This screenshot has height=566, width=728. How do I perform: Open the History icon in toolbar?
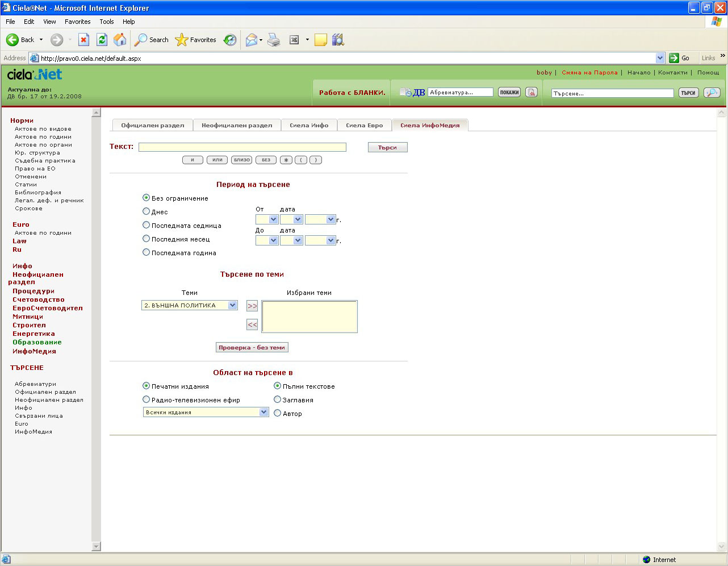230,40
